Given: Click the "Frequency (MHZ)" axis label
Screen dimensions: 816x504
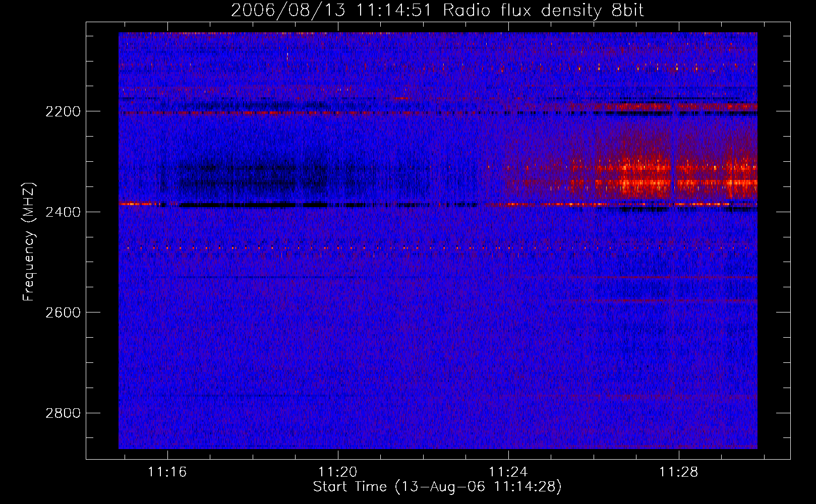Looking at the screenshot, I should [x=29, y=242].
